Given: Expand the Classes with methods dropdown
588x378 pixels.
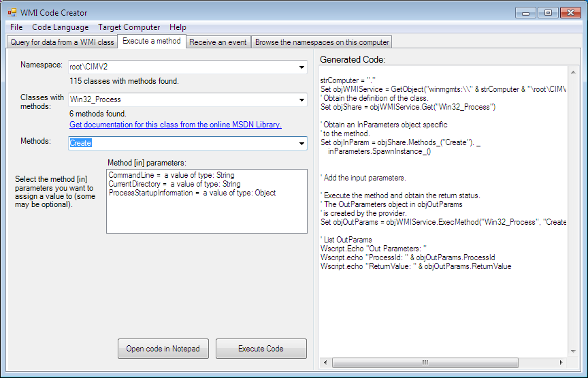Looking at the screenshot, I should 301,100.
